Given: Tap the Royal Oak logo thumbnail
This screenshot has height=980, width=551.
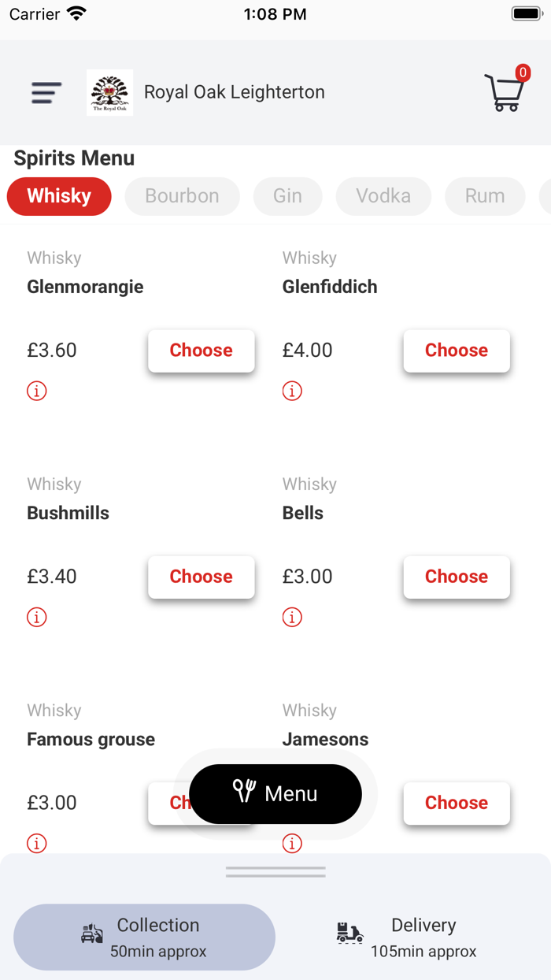Looking at the screenshot, I should click(x=109, y=93).
